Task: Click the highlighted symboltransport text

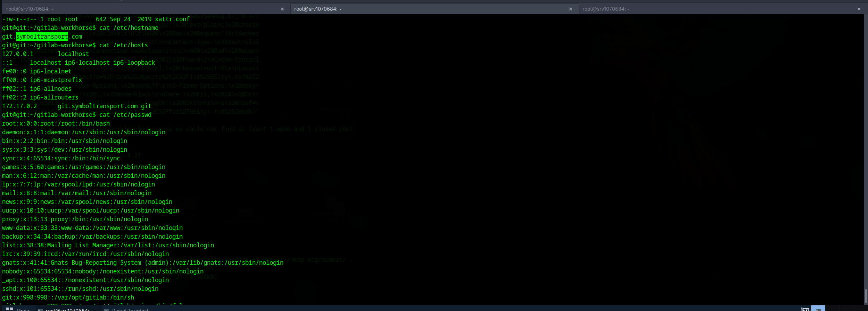Action: coord(42,37)
